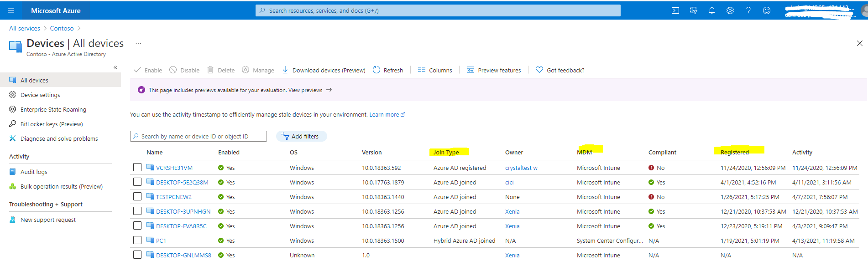Viewport: 868px width, 261px height.
Task: Click the search by name or device ID field
Action: tap(199, 136)
